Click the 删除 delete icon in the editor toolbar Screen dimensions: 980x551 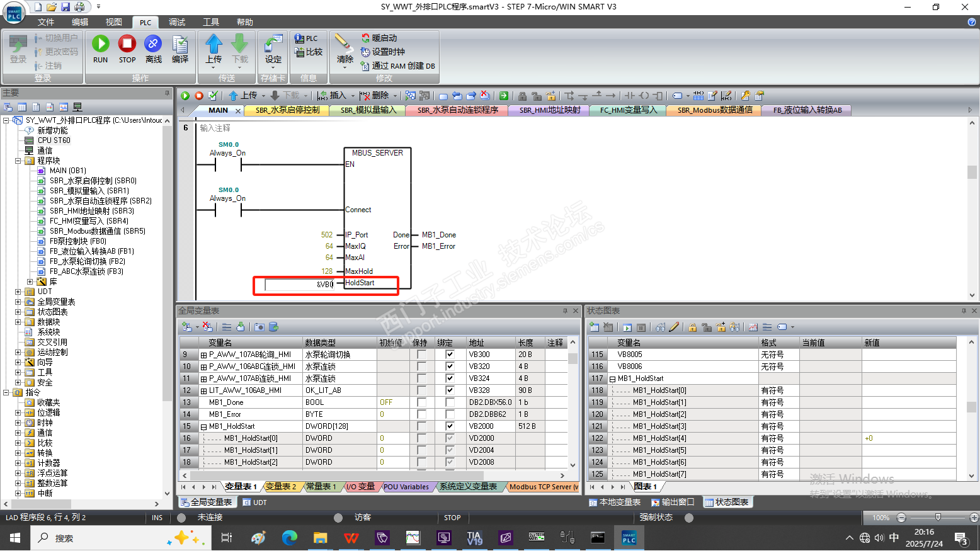(x=365, y=96)
